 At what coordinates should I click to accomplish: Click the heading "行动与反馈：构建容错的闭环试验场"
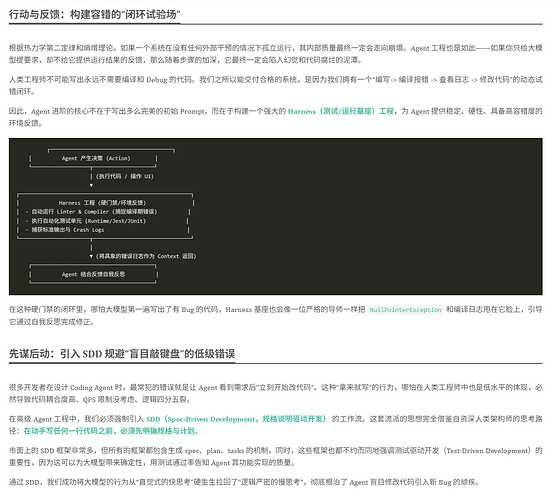click(94, 15)
